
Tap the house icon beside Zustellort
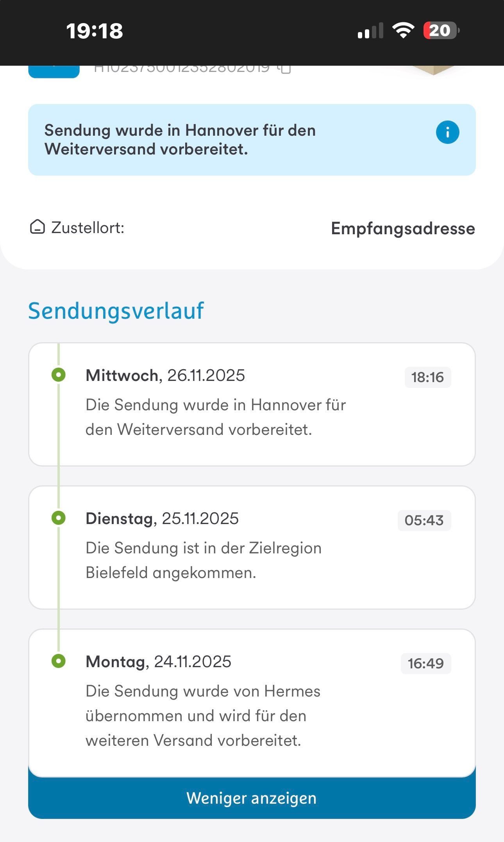coord(37,227)
